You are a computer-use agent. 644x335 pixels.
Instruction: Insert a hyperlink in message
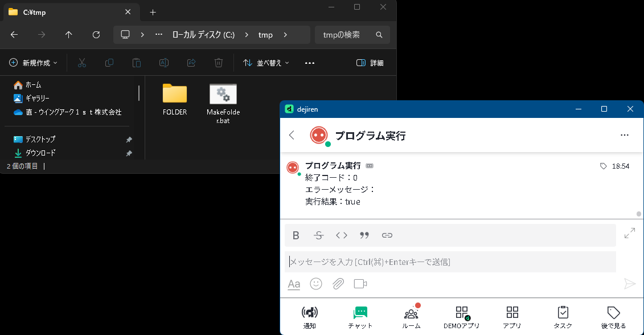387,235
